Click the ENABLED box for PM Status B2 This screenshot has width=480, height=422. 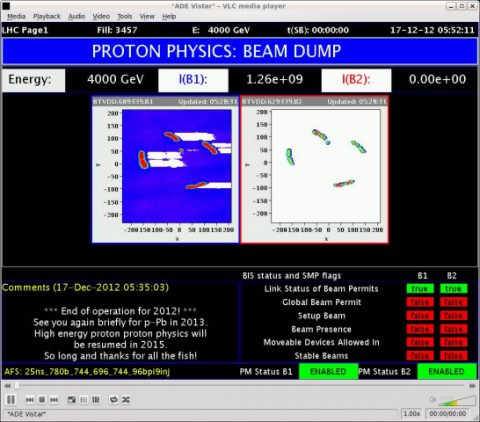pyautogui.click(x=447, y=371)
